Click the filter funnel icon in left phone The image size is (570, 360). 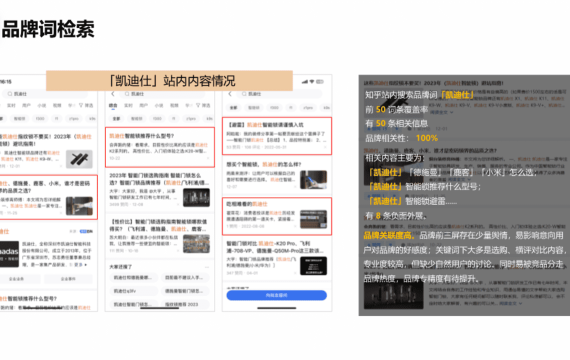pyautogui.click(x=81, y=105)
